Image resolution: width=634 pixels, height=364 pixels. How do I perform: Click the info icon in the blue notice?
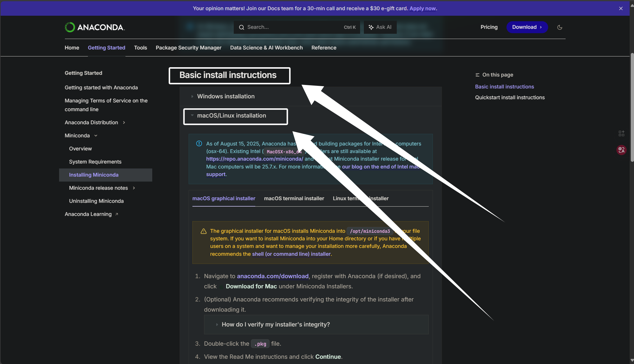tap(199, 143)
